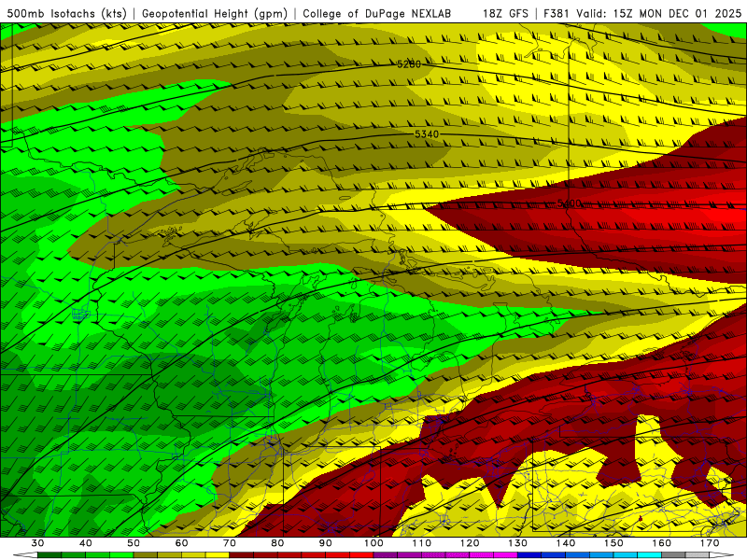Click the colorbar label 70
Screen dimensions: 747x560
click(230, 543)
